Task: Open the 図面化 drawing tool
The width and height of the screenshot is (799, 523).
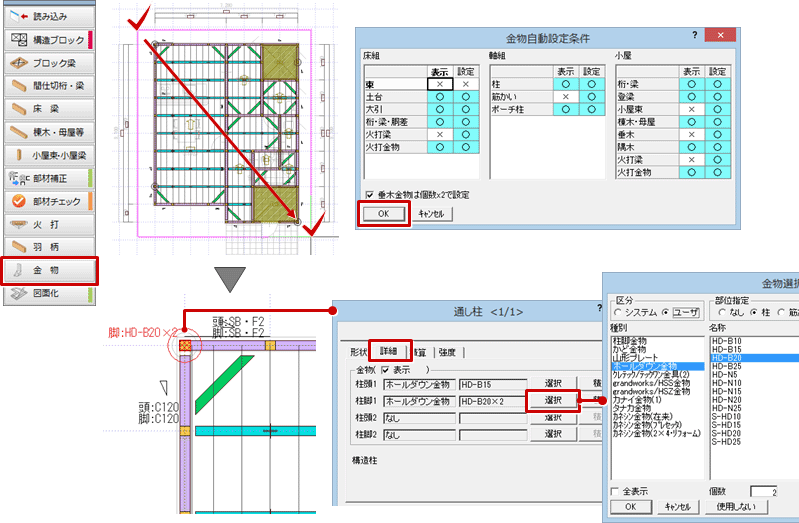Action: [x=49, y=294]
